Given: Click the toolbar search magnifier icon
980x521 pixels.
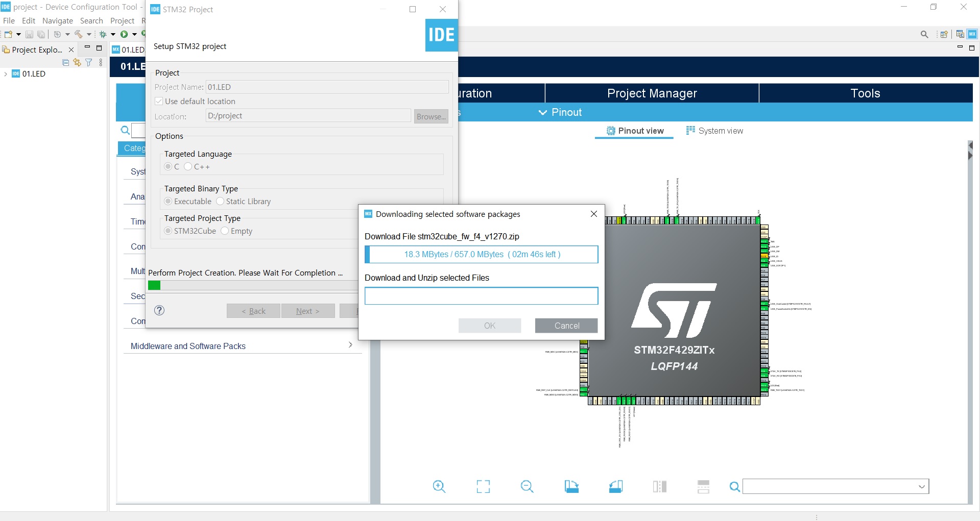Looking at the screenshot, I should point(924,34).
